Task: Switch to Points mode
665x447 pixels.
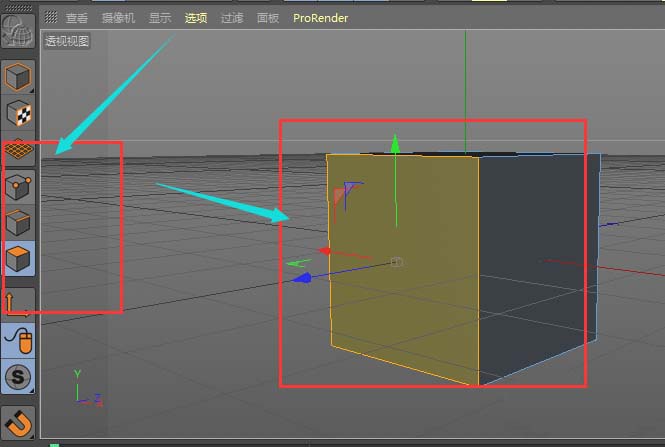Action: click(x=18, y=187)
